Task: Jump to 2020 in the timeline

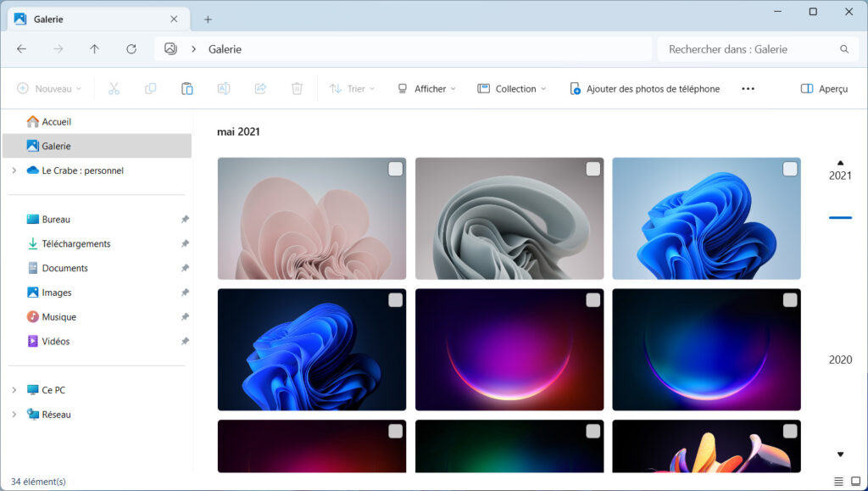Action: click(840, 360)
